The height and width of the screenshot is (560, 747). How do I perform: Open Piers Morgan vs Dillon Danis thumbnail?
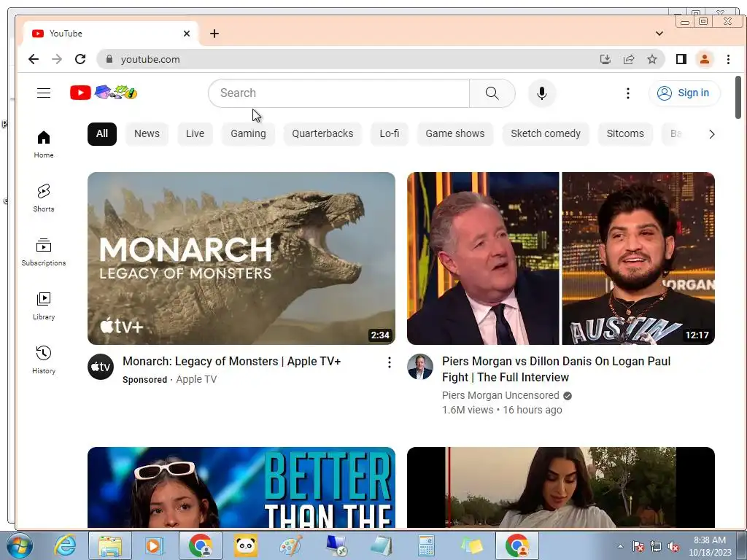click(561, 258)
